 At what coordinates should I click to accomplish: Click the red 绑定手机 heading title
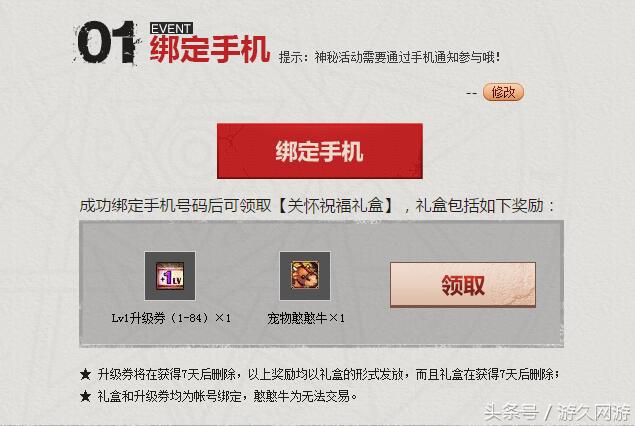click(x=210, y=50)
